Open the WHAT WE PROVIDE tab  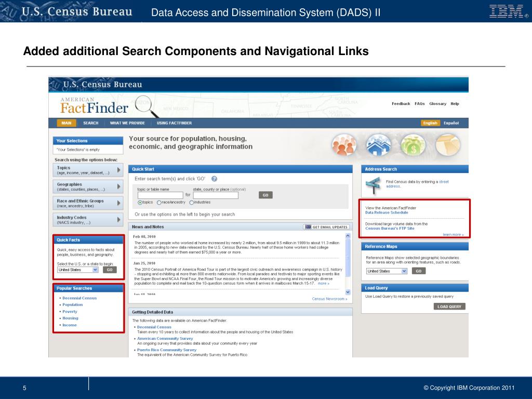(x=127, y=123)
